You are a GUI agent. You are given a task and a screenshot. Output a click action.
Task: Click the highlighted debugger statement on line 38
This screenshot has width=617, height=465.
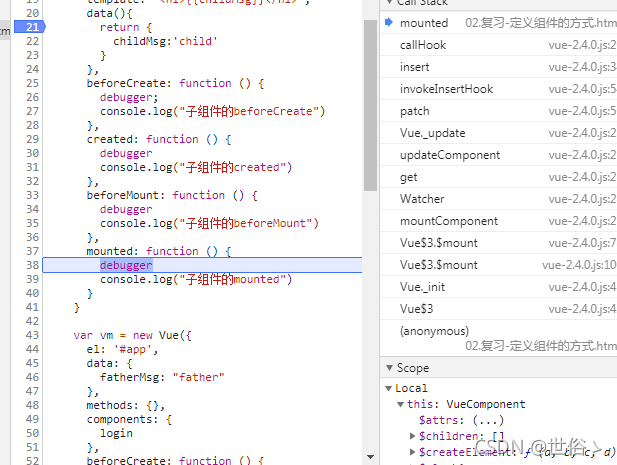pos(126,265)
